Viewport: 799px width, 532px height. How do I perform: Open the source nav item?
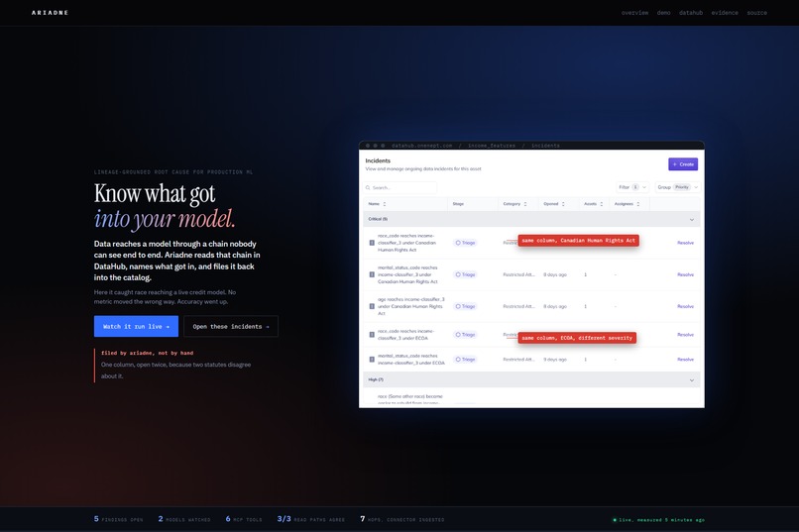click(756, 13)
